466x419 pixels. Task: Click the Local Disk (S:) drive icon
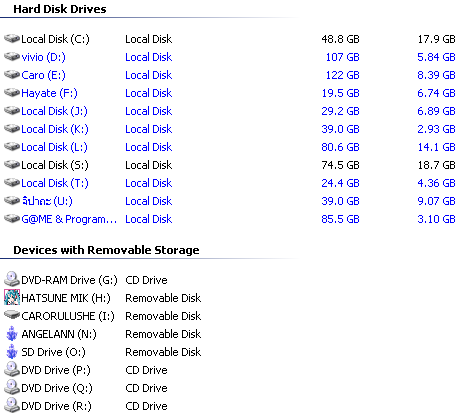[12, 165]
